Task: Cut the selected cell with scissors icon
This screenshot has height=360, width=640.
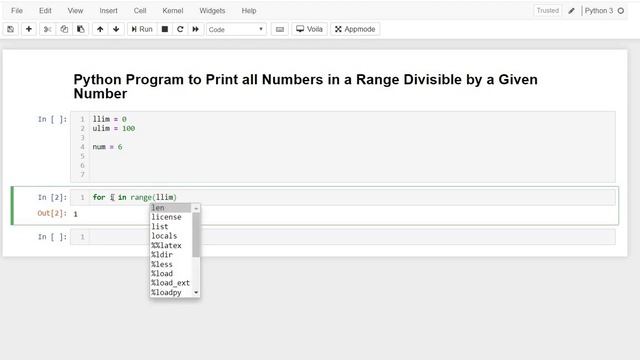Action: (47, 29)
